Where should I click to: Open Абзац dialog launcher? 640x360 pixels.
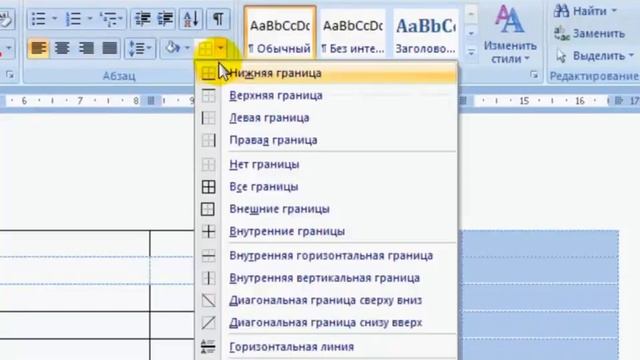click(x=10, y=75)
